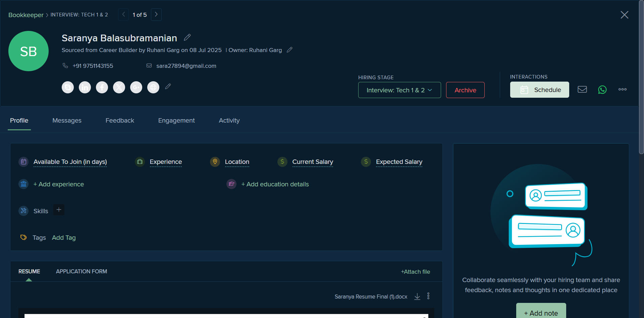Select the APPLICATION FORM tab
Image resolution: width=644 pixels, height=318 pixels.
tap(82, 271)
